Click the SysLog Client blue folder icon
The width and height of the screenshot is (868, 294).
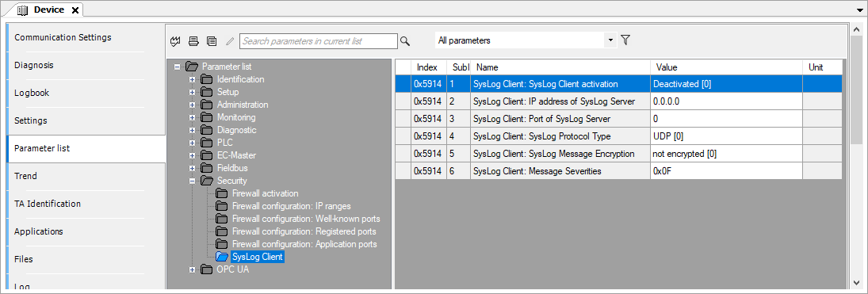221,257
